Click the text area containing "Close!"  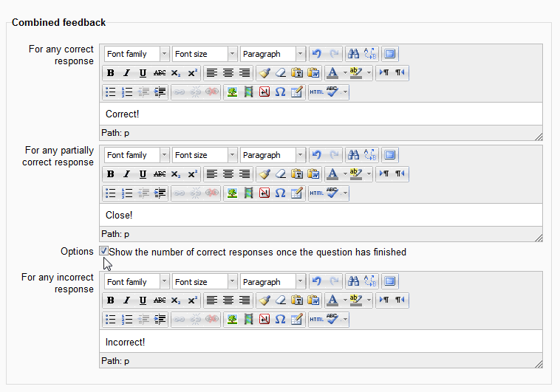pyautogui.click(x=321, y=216)
